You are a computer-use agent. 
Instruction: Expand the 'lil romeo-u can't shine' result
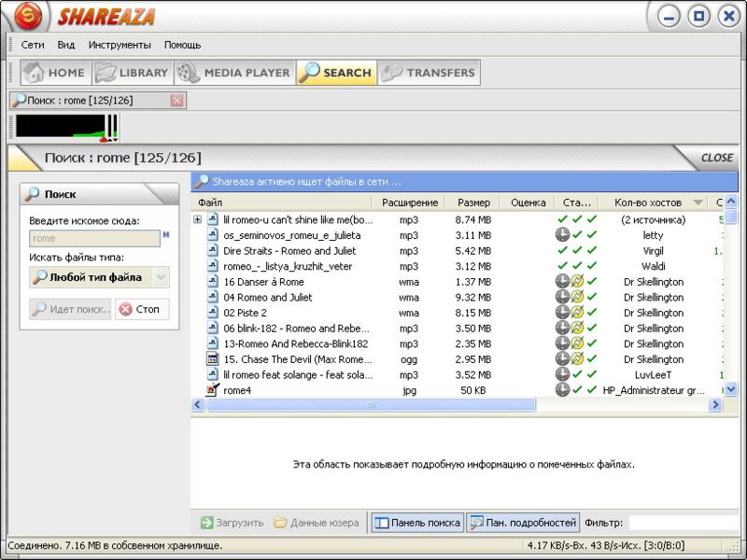point(197,219)
